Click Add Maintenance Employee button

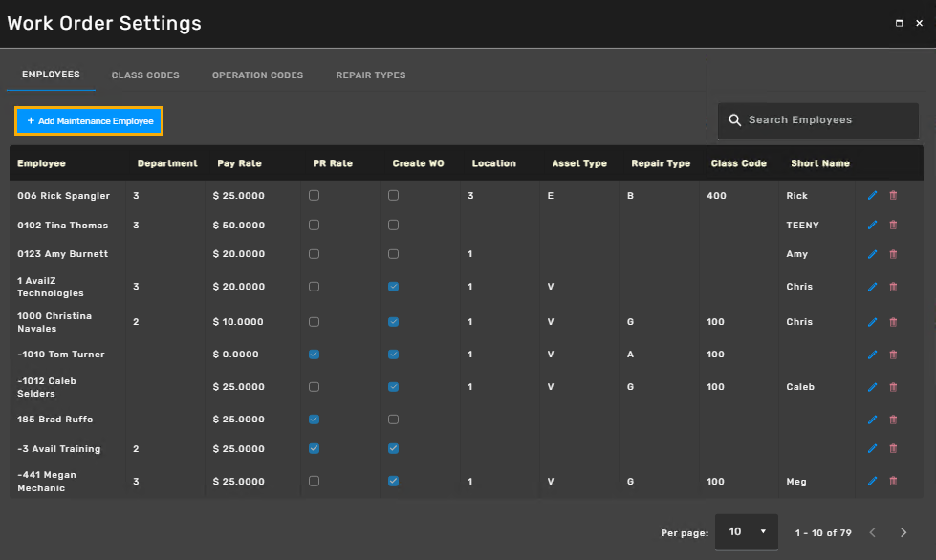(89, 121)
